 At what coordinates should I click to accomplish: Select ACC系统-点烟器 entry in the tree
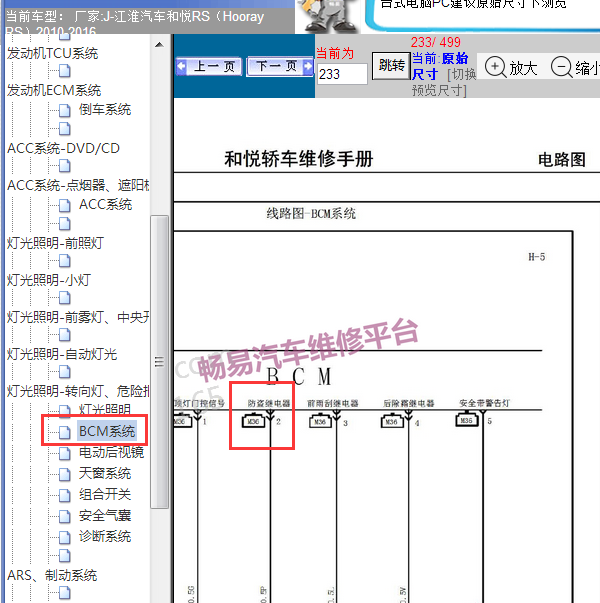78,185
